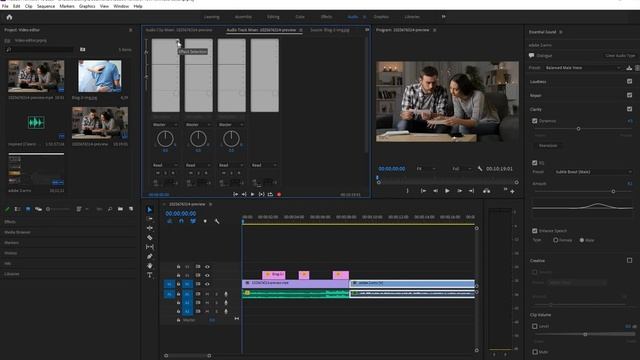Screen dimensions: 640x360
Task: Open timeline wrench display settings
Action: pyautogui.click(x=217, y=221)
